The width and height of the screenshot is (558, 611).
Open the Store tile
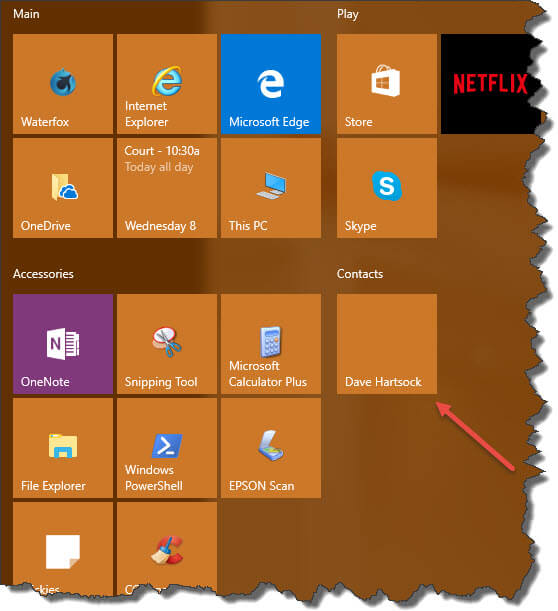pyautogui.click(x=387, y=84)
